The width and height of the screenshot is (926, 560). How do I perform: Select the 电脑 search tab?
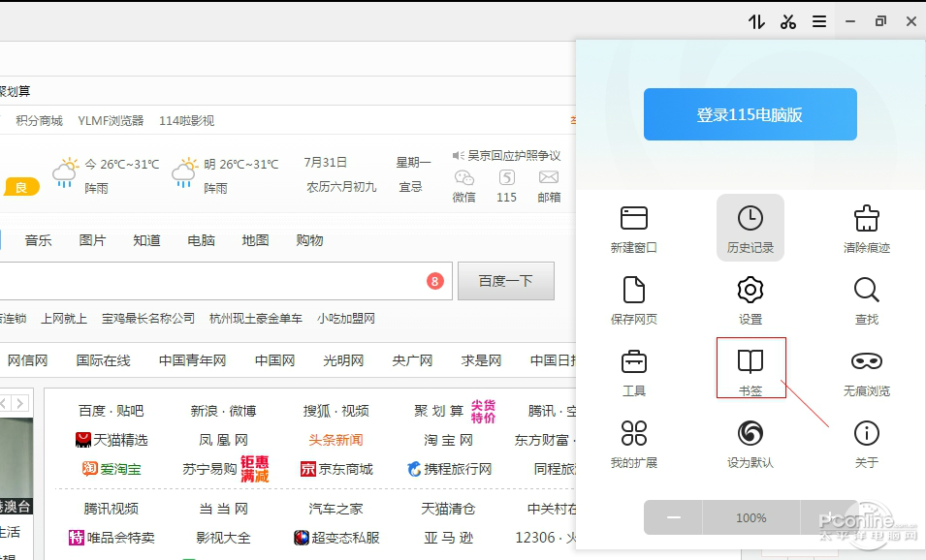tap(201, 240)
